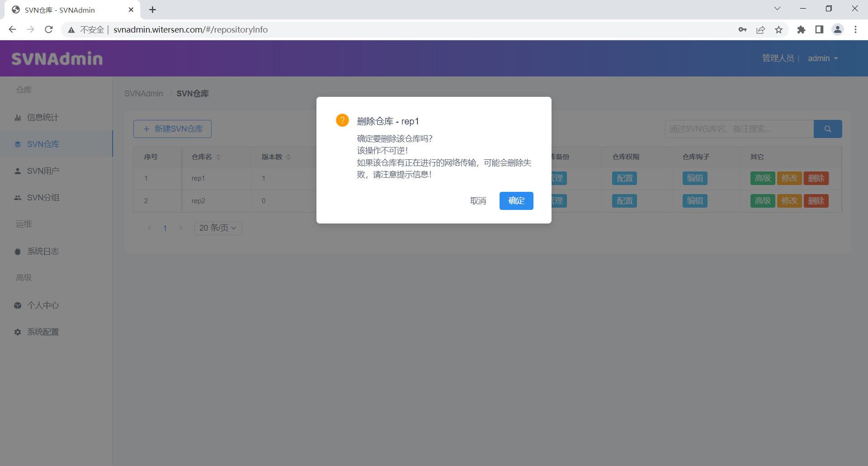Click the person icon beside SVN用户

18,171
